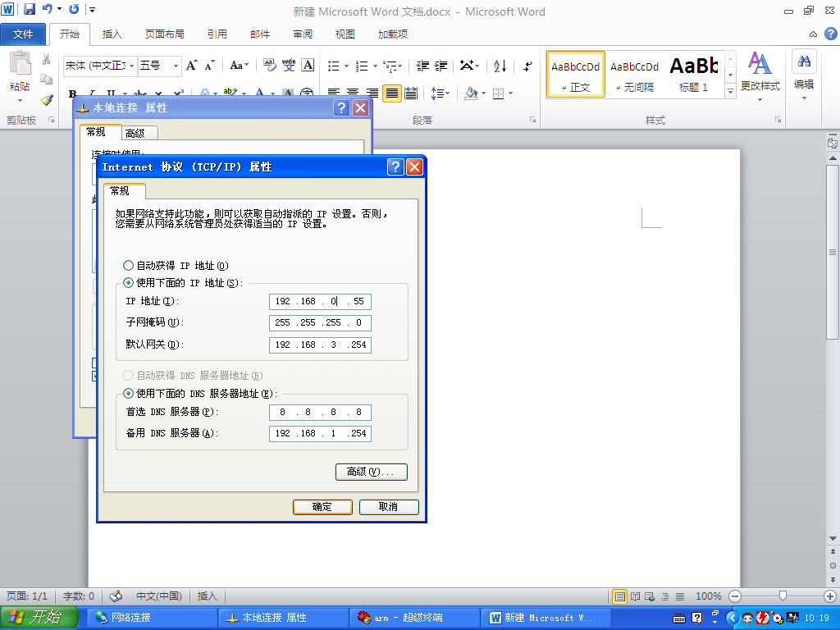Click the Clear Formatting eraser icon
This screenshot has width=840, height=630.
point(269,66)
